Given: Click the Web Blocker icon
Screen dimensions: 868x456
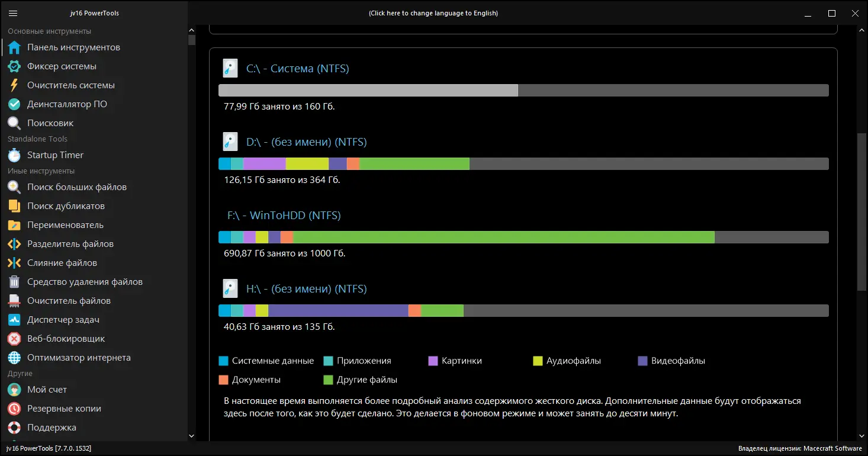Looking at the screenshot, I should tap(14, 339).
